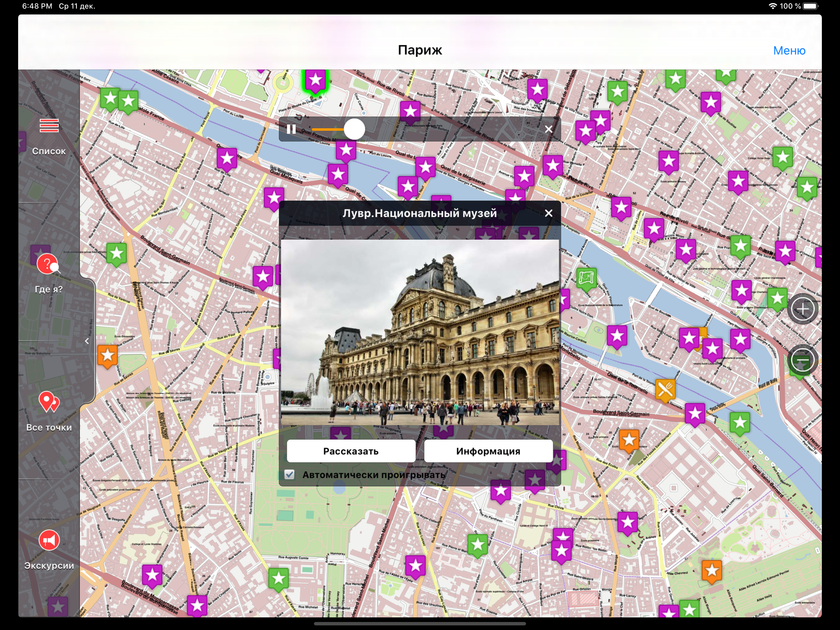The height and width of the screenshot is (630, 840).
Task: Dismiss the audio player bar
Action: coord(548,129)
